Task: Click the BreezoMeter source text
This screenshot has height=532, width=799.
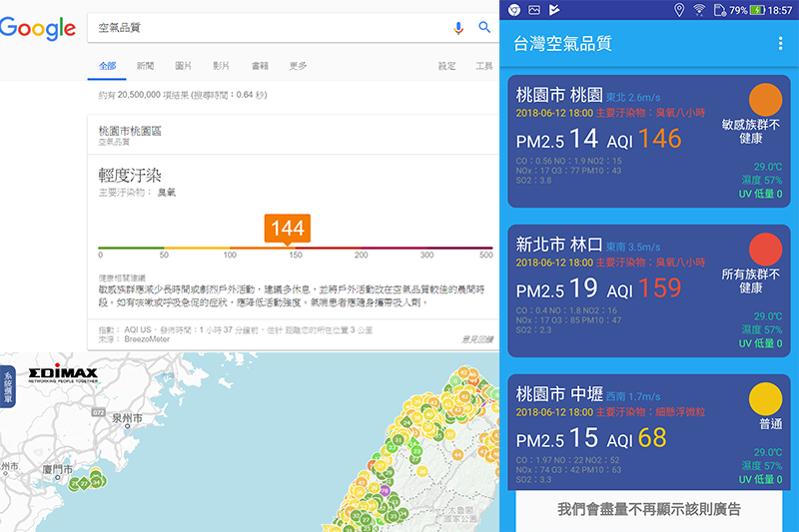Action: (x=147, y=339)
